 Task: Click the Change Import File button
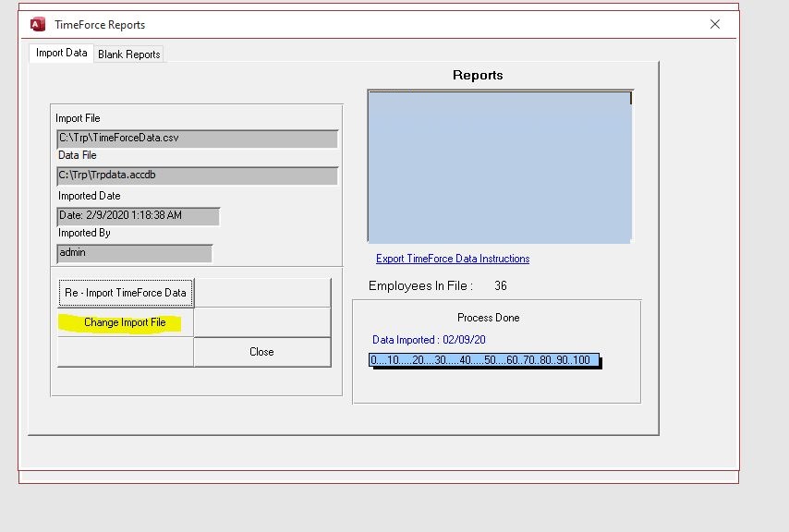coord(126,322)
